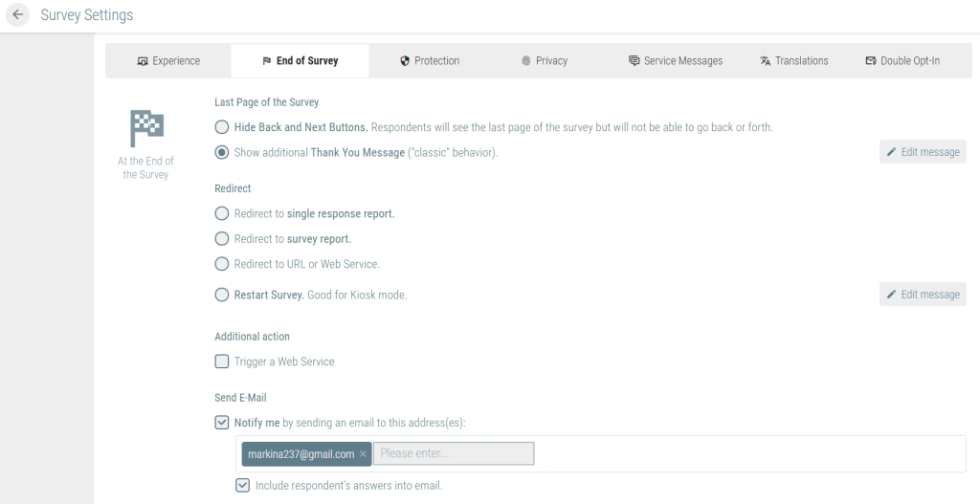Switch to the Double Opt-In tab
Screen dimensions: 980x504
(902, 60)
